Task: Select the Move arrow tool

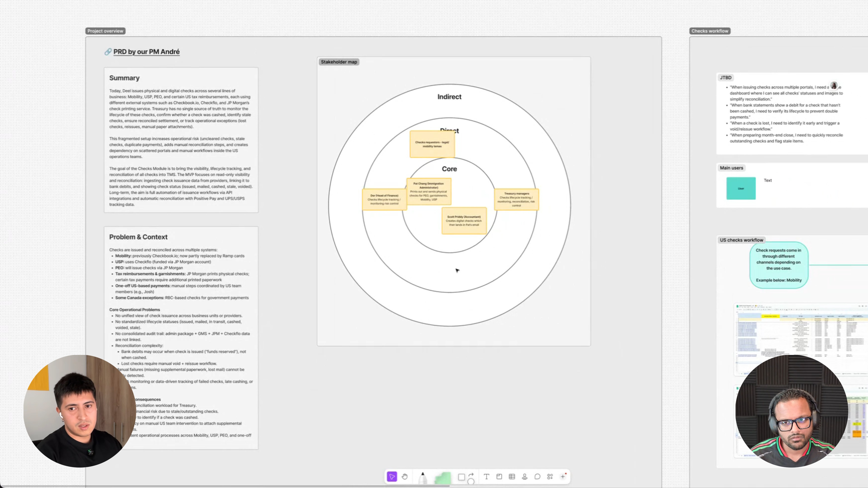Action: click(392, 476)
